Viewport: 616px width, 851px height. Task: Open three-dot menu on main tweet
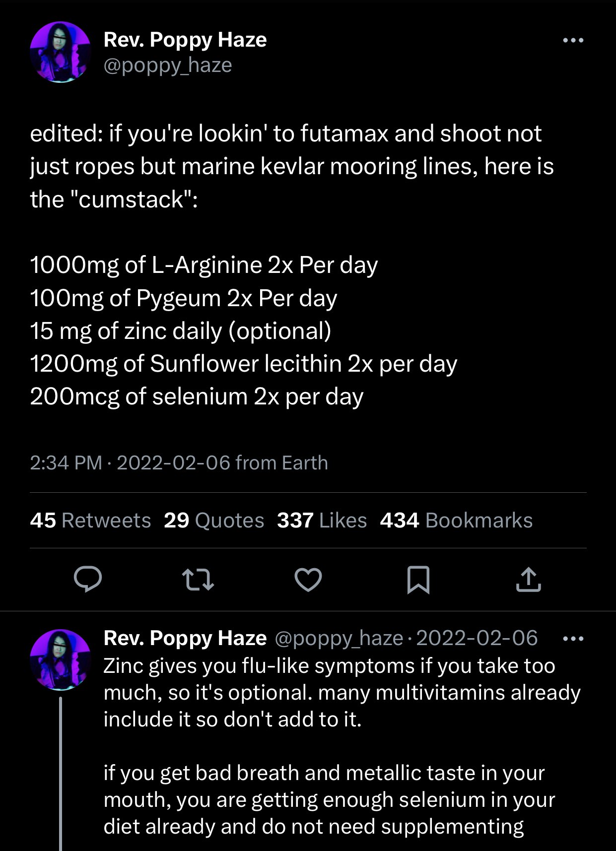573,40
